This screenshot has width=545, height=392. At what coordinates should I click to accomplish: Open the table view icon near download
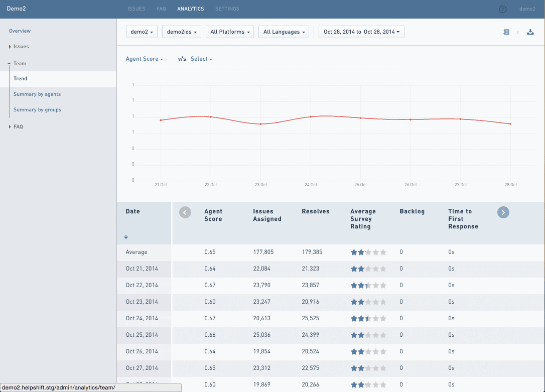tap(506, 32)
